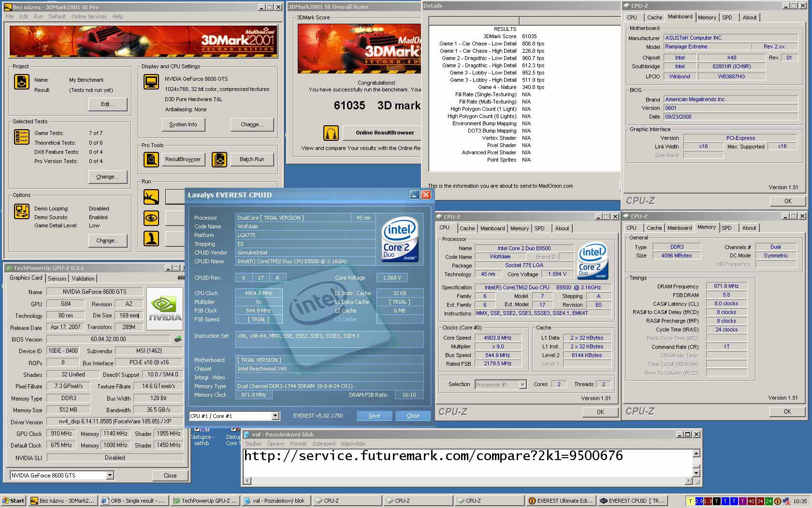Click the EVEREST Ultimate Edition taskbar button
This screenshot has width=812, height=508.
(561, 501)
